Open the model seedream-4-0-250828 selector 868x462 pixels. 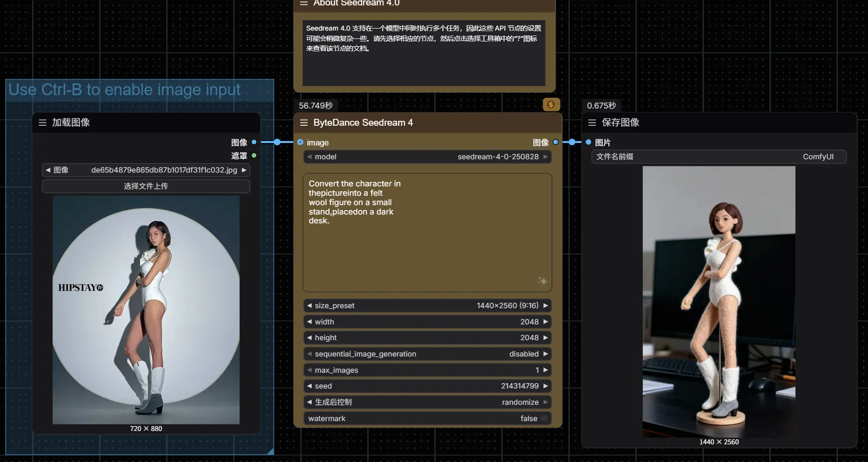tap(427, 157)
